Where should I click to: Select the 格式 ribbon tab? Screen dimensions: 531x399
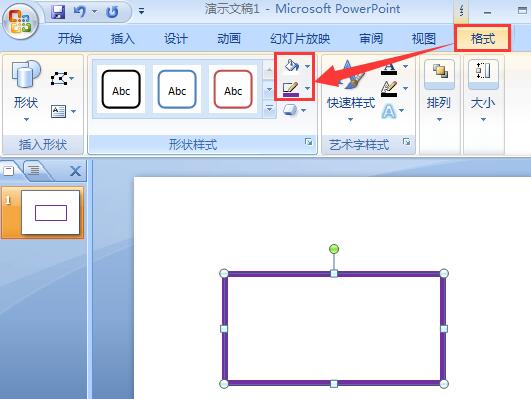point(483,39)
